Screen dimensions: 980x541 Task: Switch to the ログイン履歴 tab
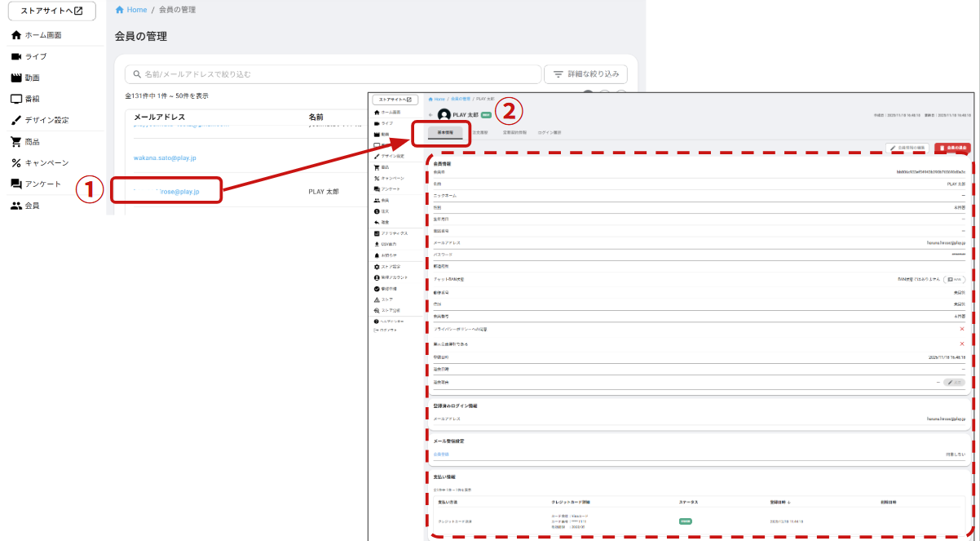point(549,131)
